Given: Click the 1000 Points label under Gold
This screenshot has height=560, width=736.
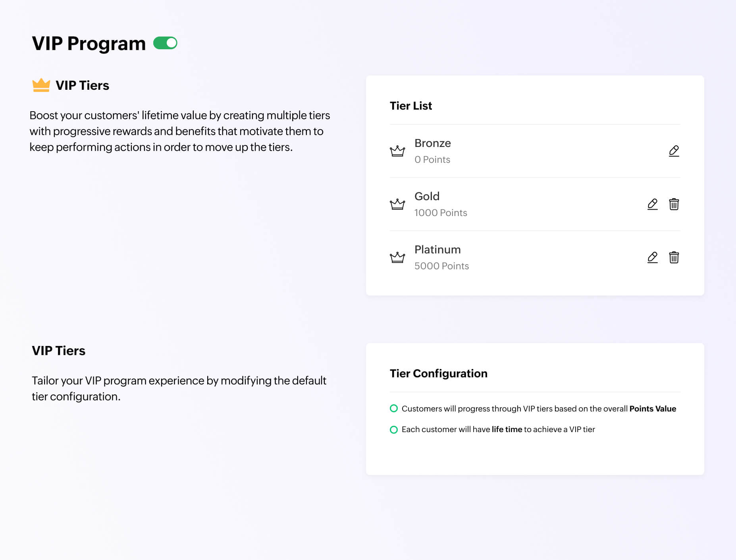Looking at the screenshot, I should tap(441, 213).
